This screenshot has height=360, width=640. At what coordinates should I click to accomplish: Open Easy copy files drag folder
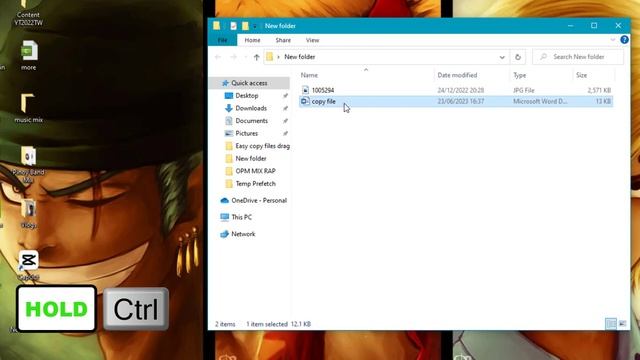pos(262,146)
